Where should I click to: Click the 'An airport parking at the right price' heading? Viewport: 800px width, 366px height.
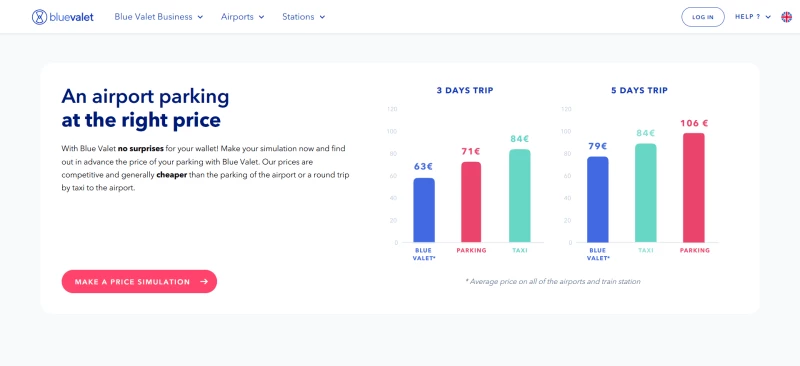pos(145,108)
